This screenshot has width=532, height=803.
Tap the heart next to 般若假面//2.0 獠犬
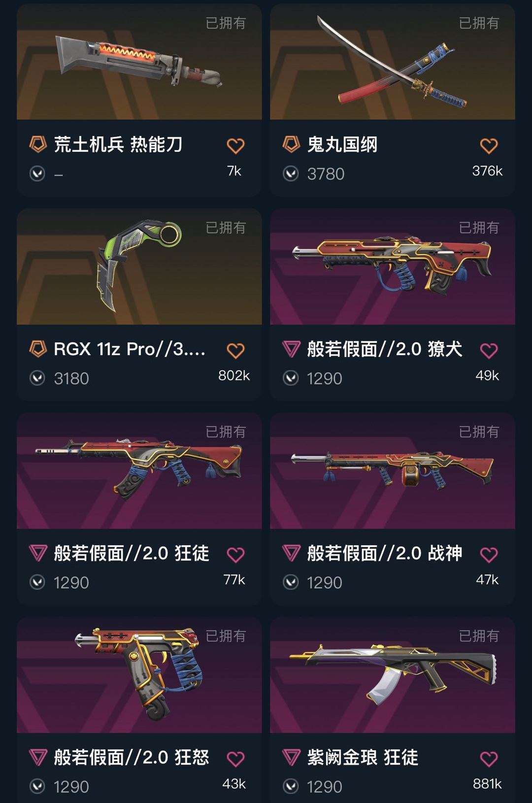489,350
